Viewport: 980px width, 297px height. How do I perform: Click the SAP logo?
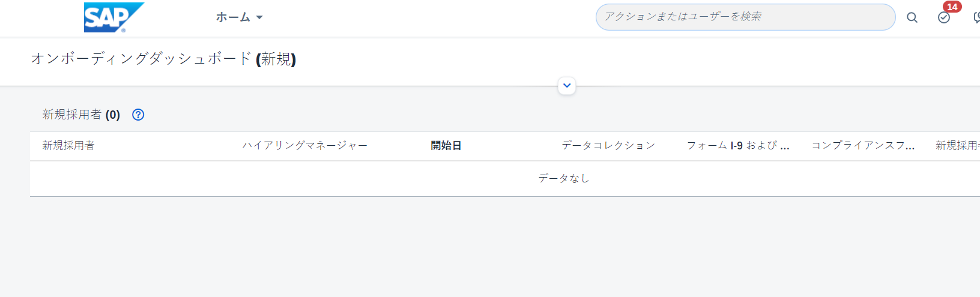[x=113, y=17]
